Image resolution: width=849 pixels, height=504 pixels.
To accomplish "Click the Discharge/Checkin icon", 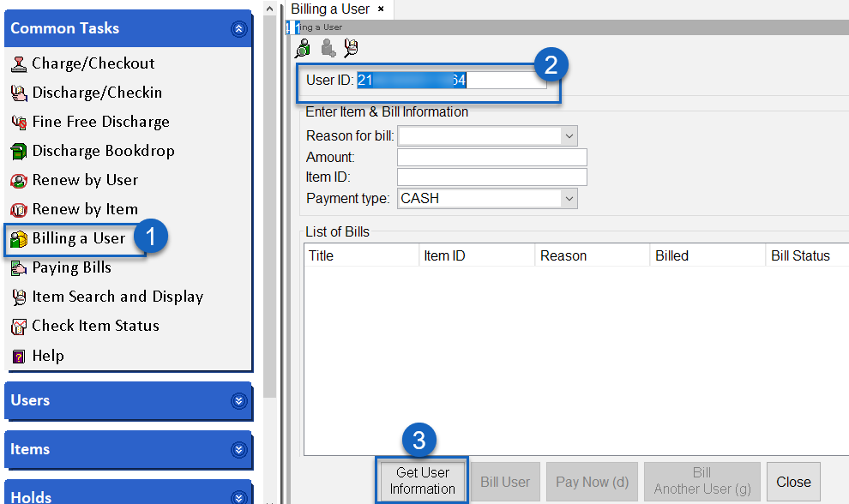I will coord(19,93).
